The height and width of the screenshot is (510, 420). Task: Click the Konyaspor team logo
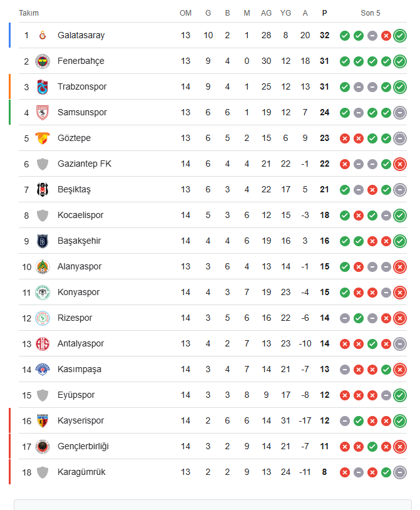tap(43, 293)
